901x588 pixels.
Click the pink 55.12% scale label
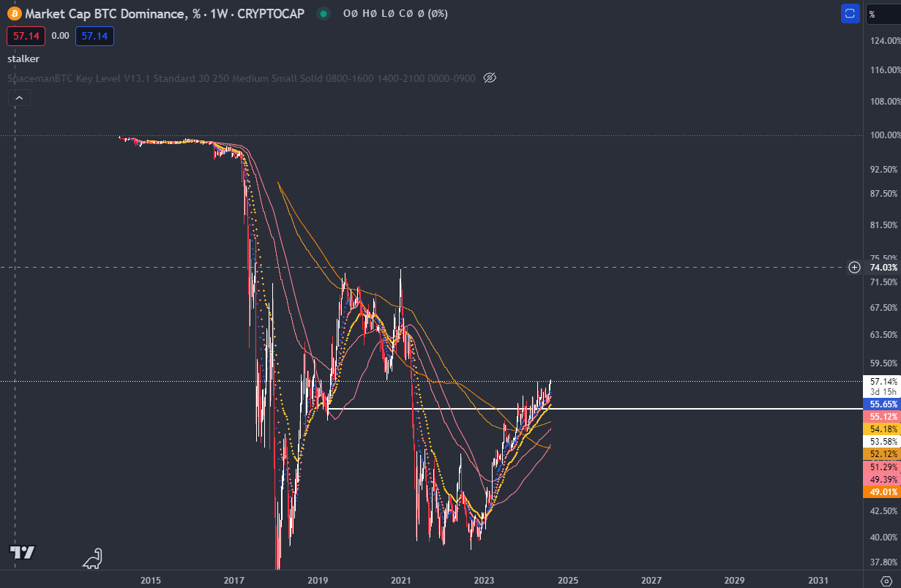click(x=883, y=416)
